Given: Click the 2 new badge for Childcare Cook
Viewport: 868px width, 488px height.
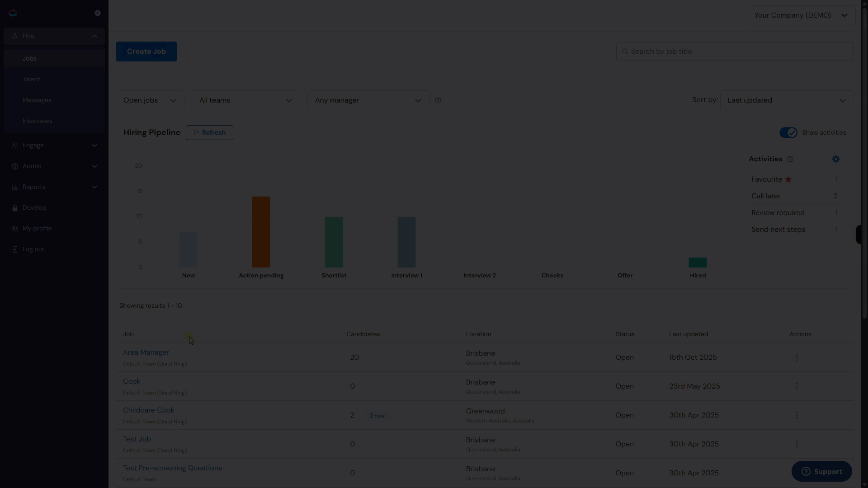Looking at the screenshot, I should [x=377, y=416].
